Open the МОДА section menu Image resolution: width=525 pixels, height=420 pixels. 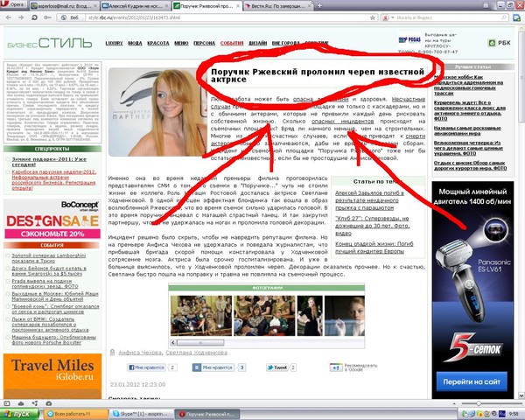pos(135,43)
